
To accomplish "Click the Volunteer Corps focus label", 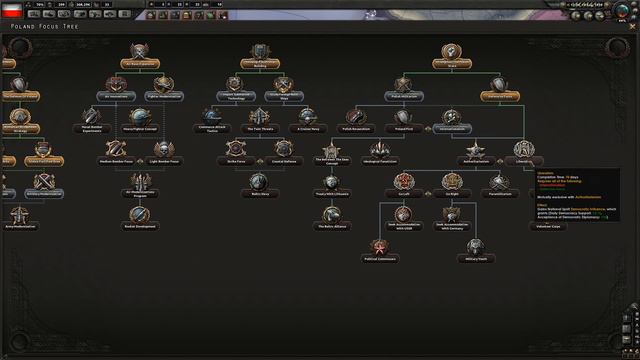I will [548, 227].
